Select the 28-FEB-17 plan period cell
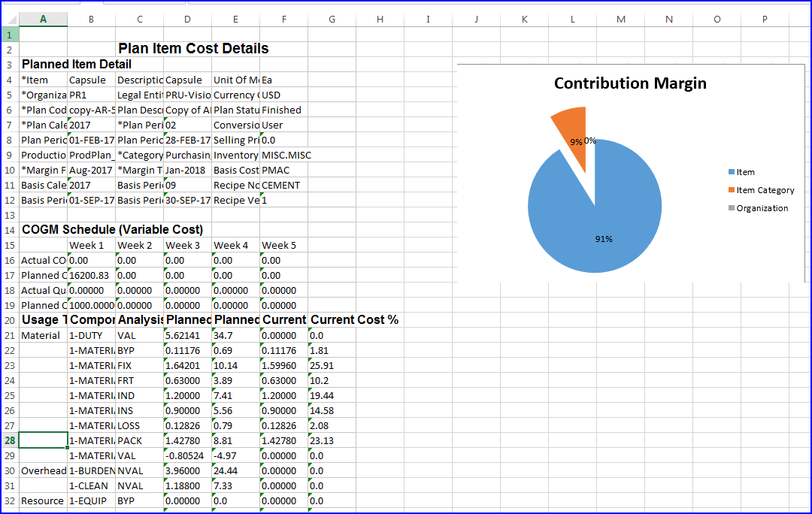812x514 pixels. click(187, 141)
